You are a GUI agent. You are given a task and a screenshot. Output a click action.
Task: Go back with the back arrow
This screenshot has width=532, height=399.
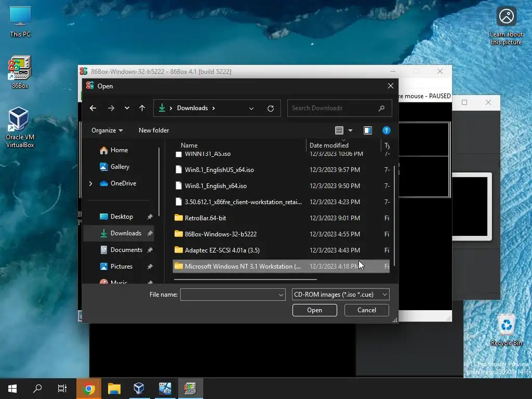[93, 108]
